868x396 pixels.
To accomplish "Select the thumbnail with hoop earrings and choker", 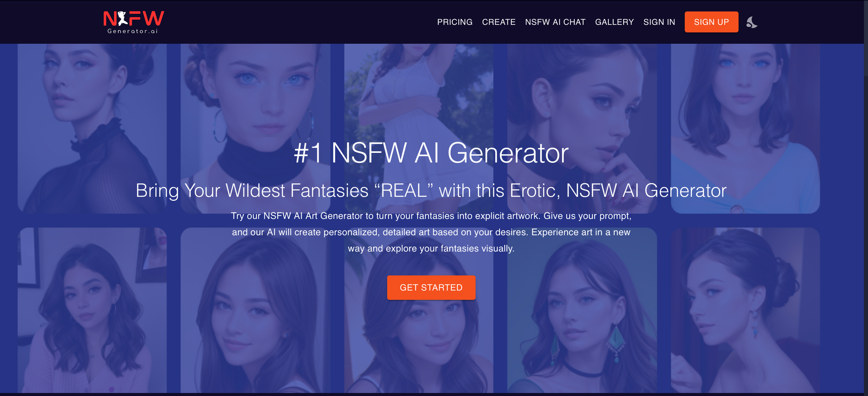I will pos(255,129).
